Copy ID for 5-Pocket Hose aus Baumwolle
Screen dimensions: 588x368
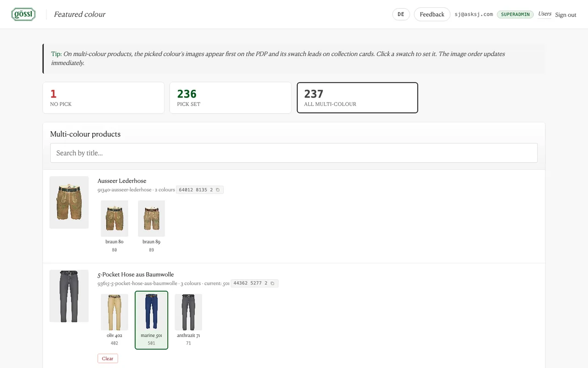pos(272,283)
